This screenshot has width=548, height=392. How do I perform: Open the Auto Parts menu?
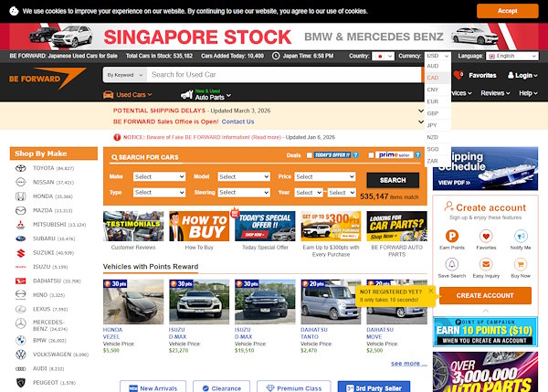(x=205, y=95)
